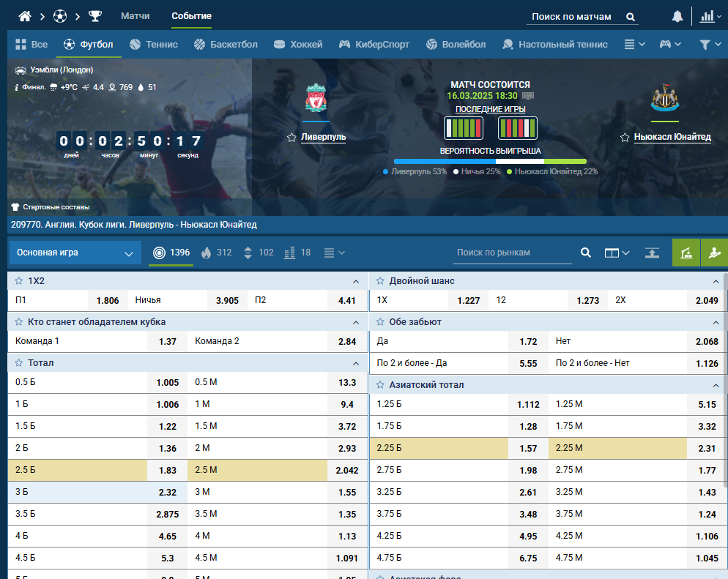Open the notifications bell
728x579 pixels.
[x=677, y=17]
